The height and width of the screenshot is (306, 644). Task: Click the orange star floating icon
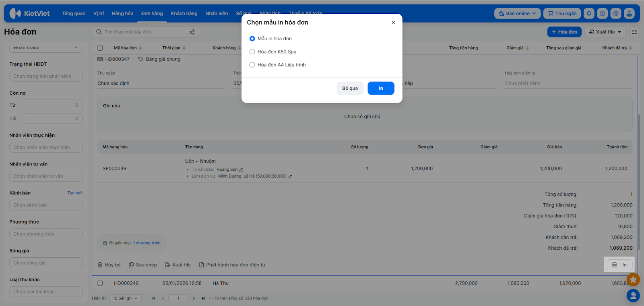[x=633, y=279]
